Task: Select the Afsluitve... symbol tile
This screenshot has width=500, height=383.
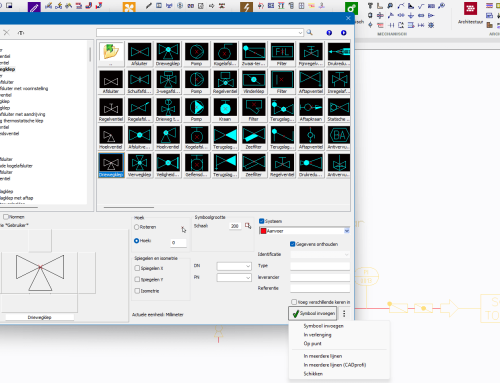Action: (140, 138)
